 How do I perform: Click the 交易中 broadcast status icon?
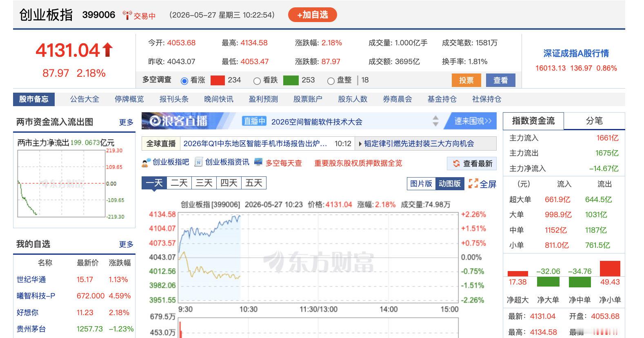pos(127,15)
